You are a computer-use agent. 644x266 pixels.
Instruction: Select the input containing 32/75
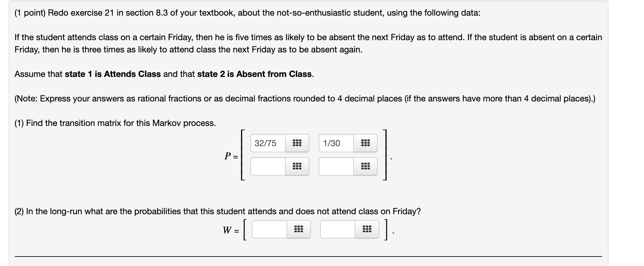pos(267,142)
